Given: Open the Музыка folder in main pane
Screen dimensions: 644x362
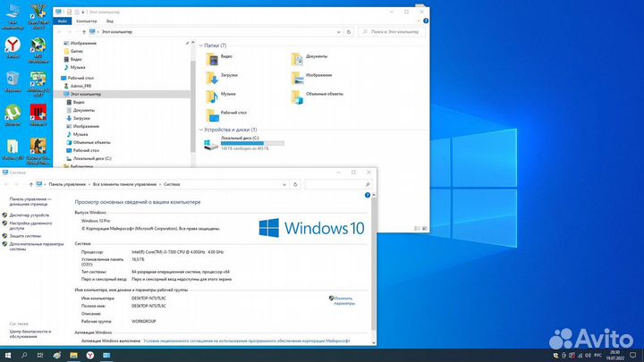Looking at the screenshot, I should point(212,96).
